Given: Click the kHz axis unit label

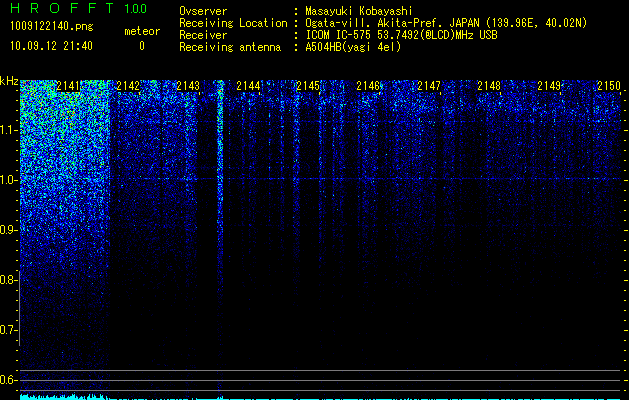Looking at the screenshot, I should click(9, 81).
